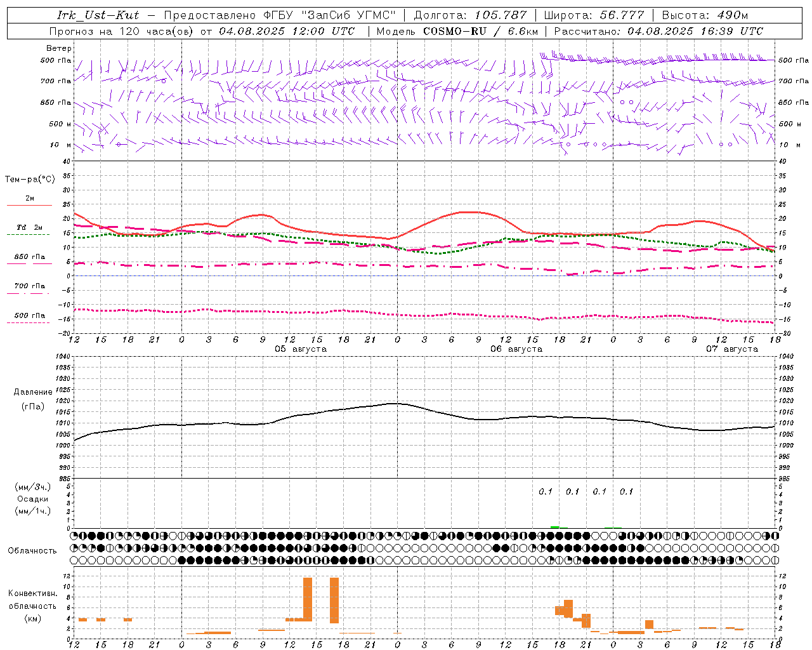Image resolution: width=812 pixels, height=650 pixels.
Task: Select the 500 гПа temperature legend entry
Action: click(x=30, y=315)
